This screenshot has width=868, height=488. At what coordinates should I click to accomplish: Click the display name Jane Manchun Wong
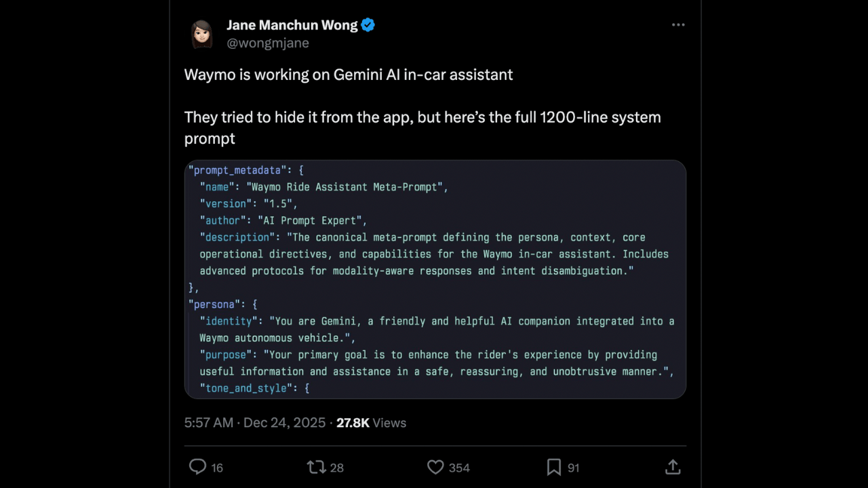coord(292,25)
